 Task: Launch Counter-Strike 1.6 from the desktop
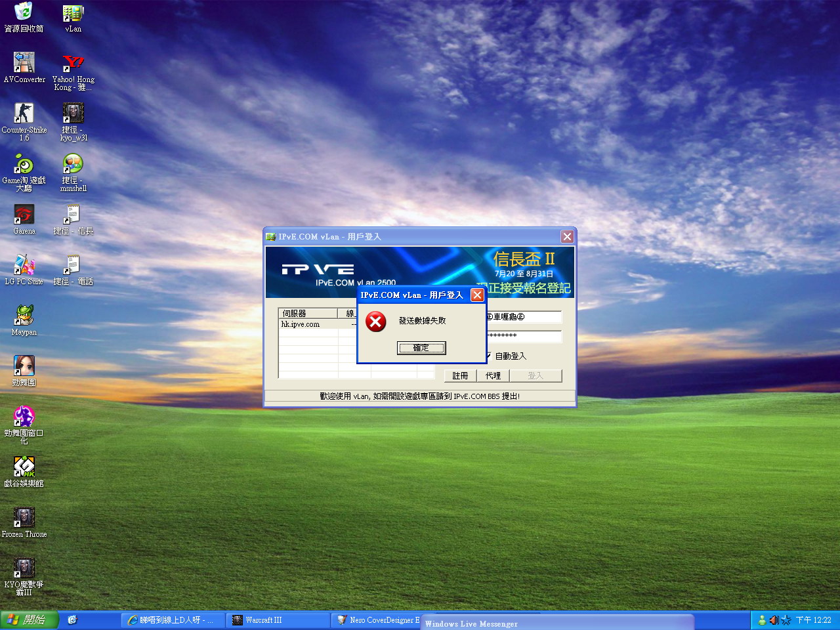24,123
